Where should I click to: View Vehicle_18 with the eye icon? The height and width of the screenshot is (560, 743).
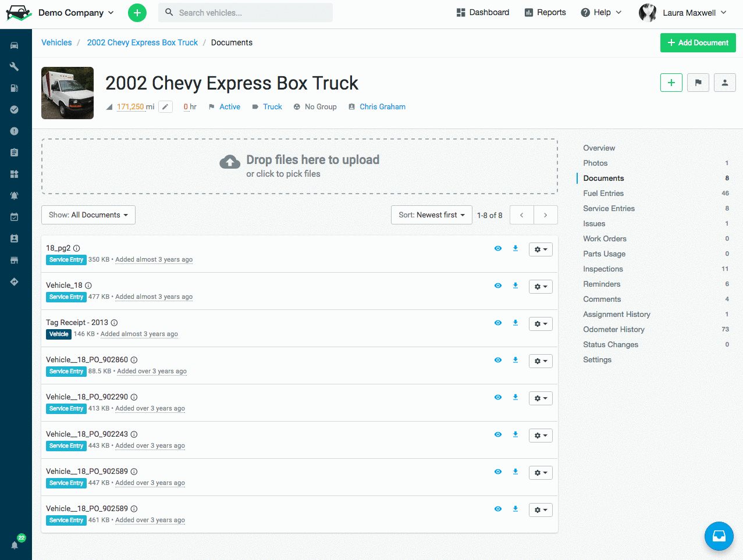point(498,286)
